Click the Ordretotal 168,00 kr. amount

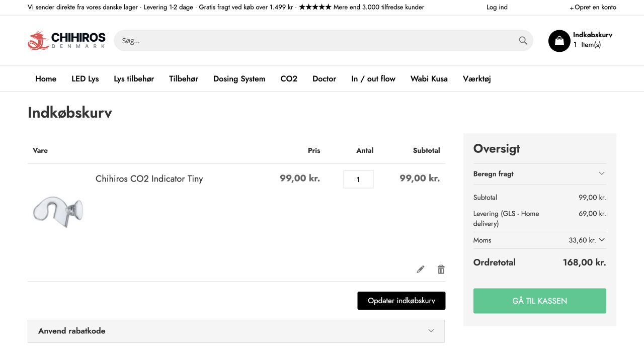[x=584, y=262]
